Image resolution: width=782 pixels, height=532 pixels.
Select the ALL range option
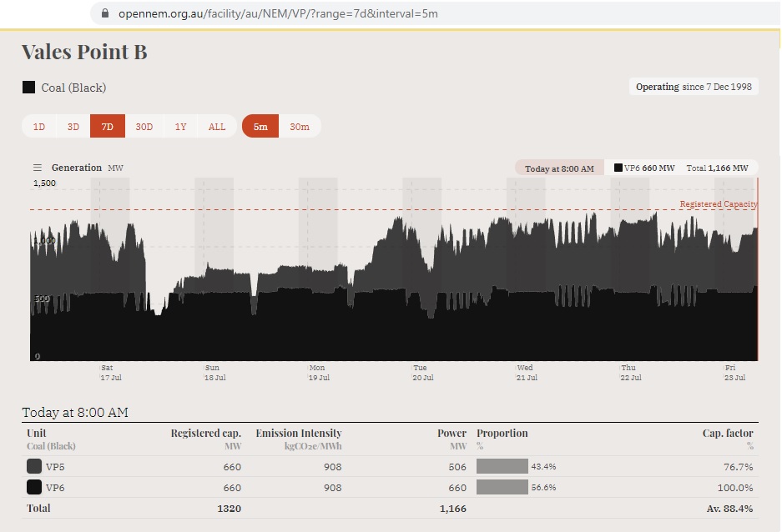click(217, 127)
